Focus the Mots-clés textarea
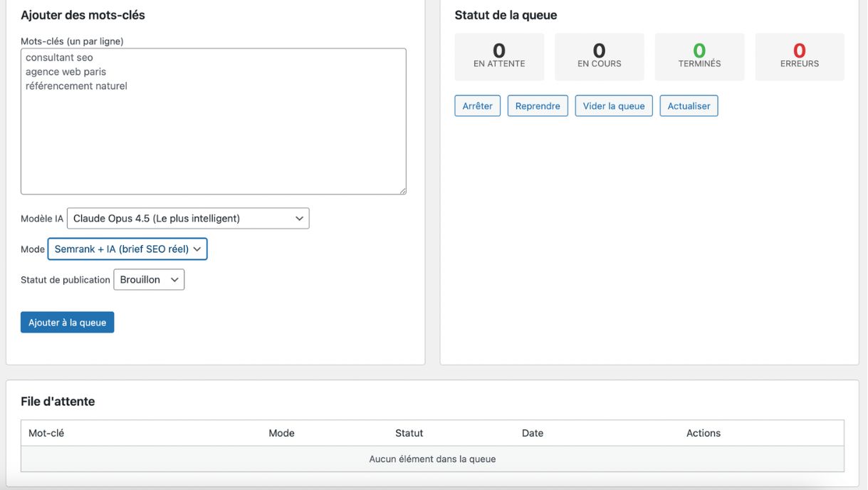868x490 pixels. pyautogui.click(x=214, y=121)
